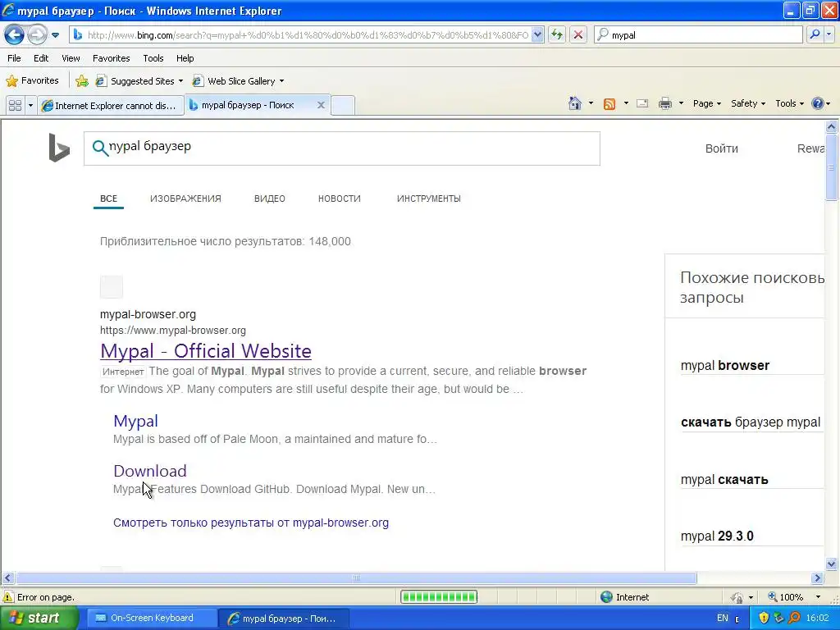Image resolution: width=840 pixels, height=630 pixels.
Task: Click related search mypal 29.3.0
Action: (x=717, y=536)
